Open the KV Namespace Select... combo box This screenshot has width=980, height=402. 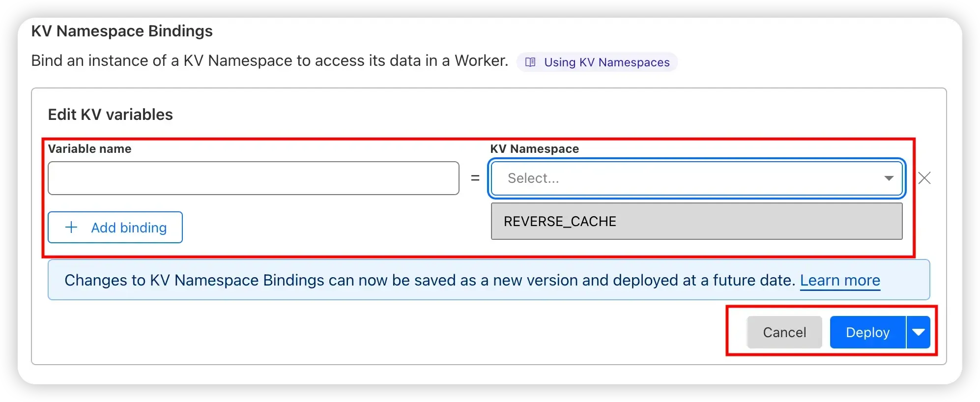(697, 178)
